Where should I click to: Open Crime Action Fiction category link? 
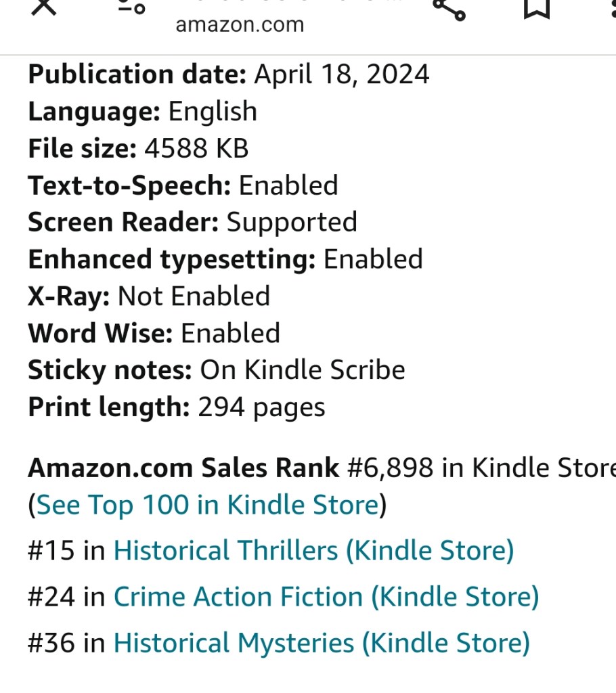(x=326, y=597)
